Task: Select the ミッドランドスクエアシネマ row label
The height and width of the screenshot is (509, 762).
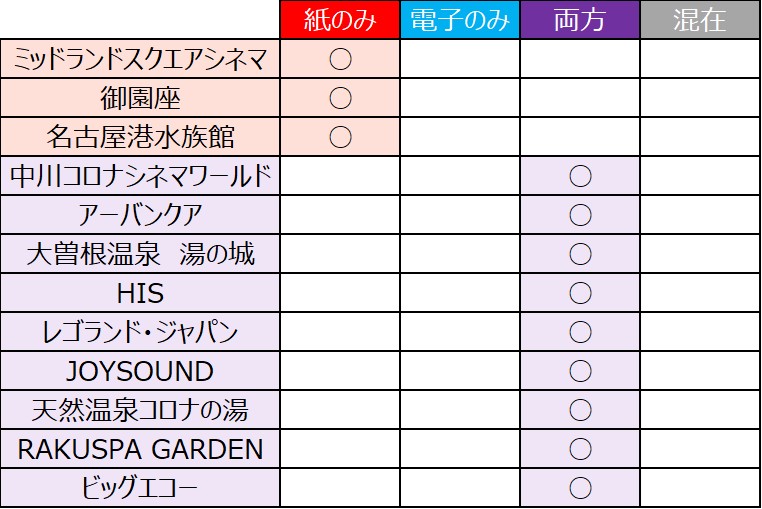Action: click(141, 59)
